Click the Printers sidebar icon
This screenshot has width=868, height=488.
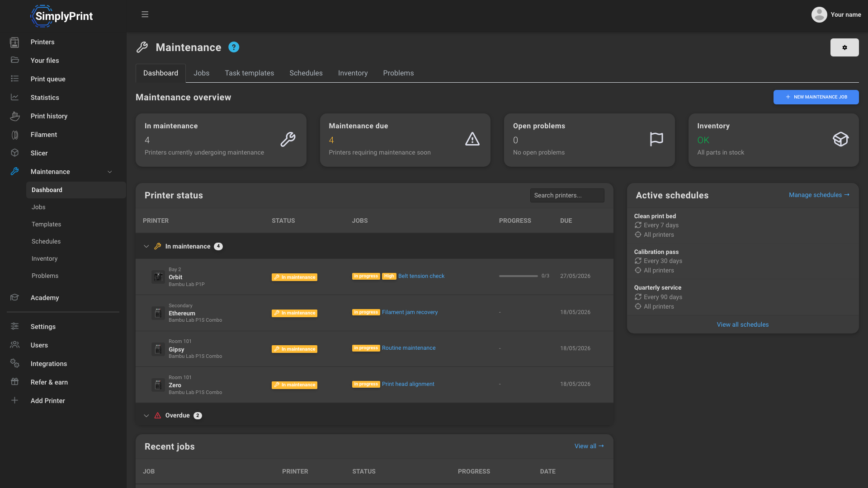click(x=14, y=42)
